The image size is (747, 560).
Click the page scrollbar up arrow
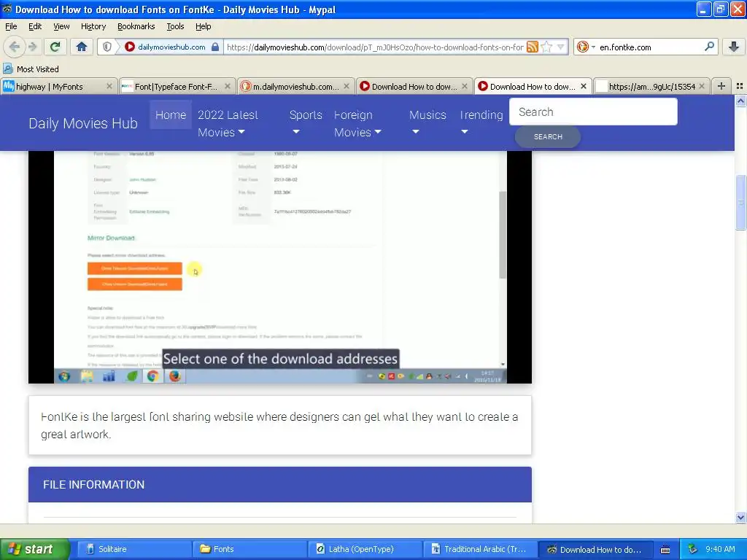point(740,101)
